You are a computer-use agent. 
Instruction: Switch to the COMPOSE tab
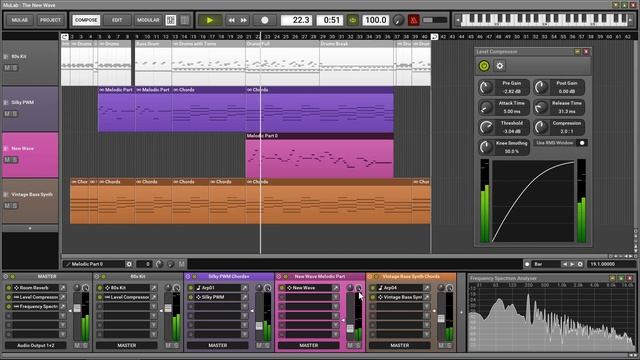pos(86,20)
